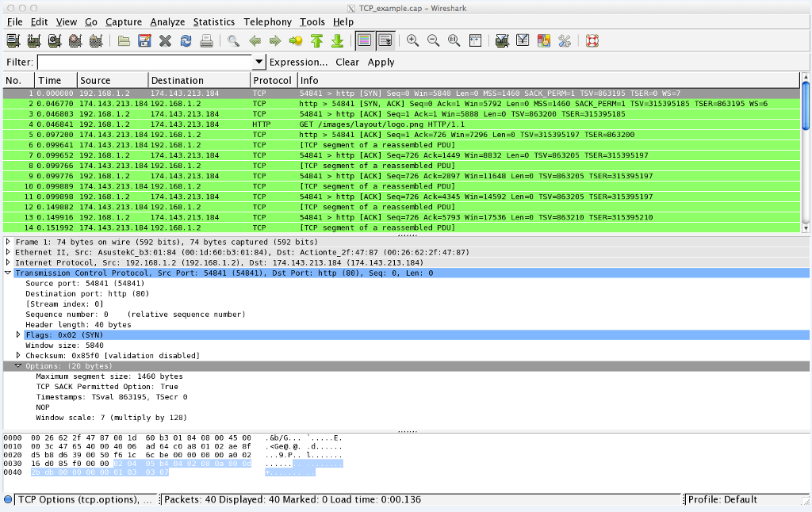The width and height of the screenshot is (812, 512).
Task: Jump to the first packet
Action: point(316,41)
